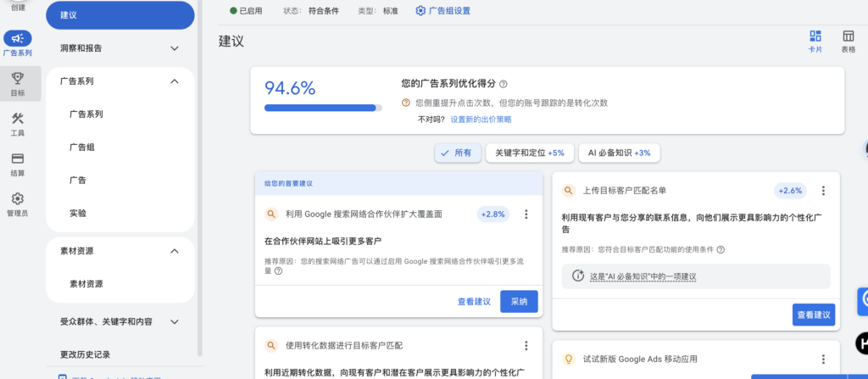
Task: Open the 广告系列 megaphone icon in left rail
Action: click(x=18, y=38)
